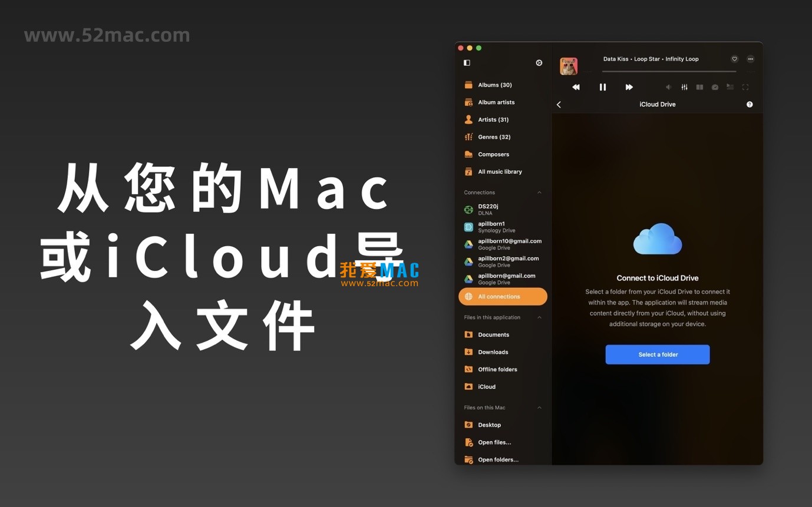Open the equalizer controls

click(x=684, y=87)
